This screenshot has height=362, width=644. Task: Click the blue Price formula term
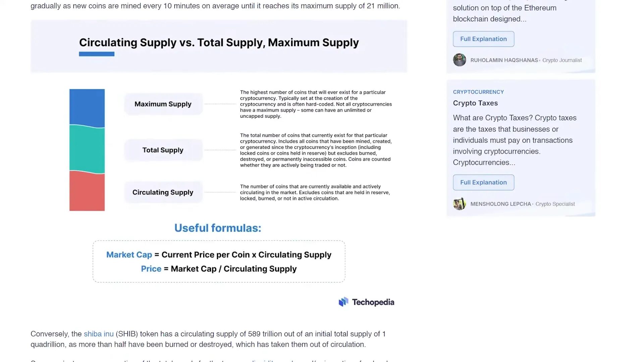[151, 269]
